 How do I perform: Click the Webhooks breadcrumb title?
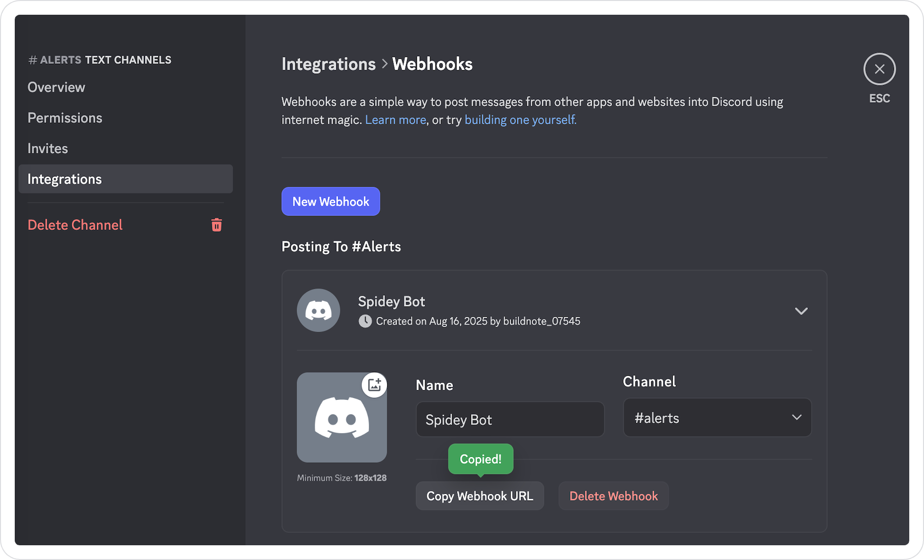point(432,64)
